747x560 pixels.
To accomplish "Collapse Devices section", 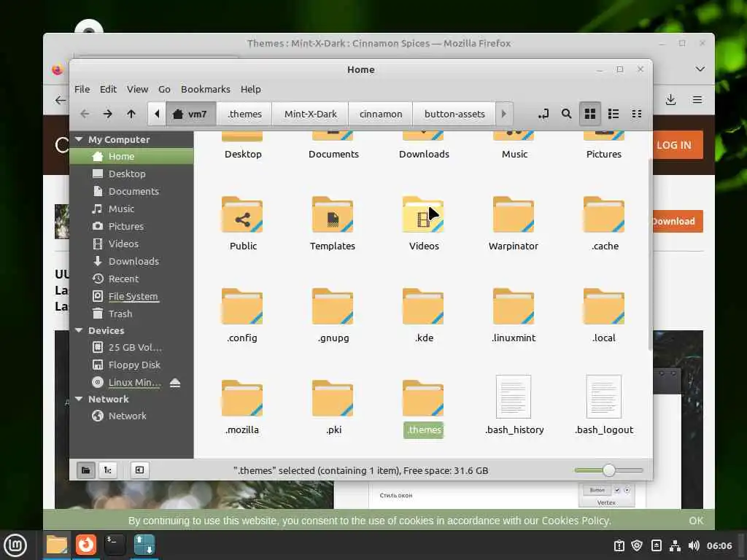I will click(x=79, y=330).
